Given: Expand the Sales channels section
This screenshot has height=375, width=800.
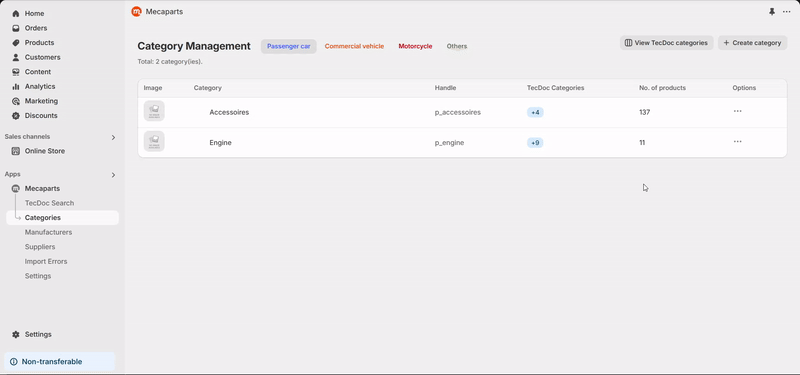Looking at the screenshot, I should pos(113,137).
